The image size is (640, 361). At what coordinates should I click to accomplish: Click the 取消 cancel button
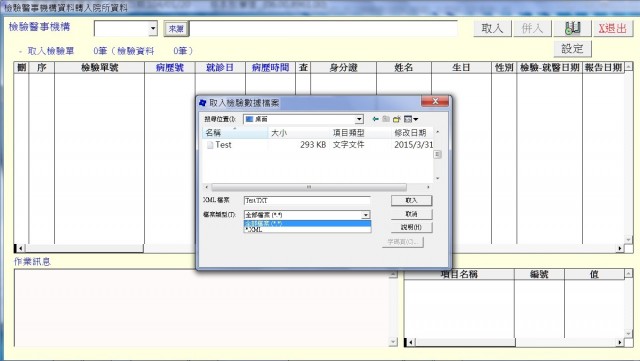tap(411, 214)
